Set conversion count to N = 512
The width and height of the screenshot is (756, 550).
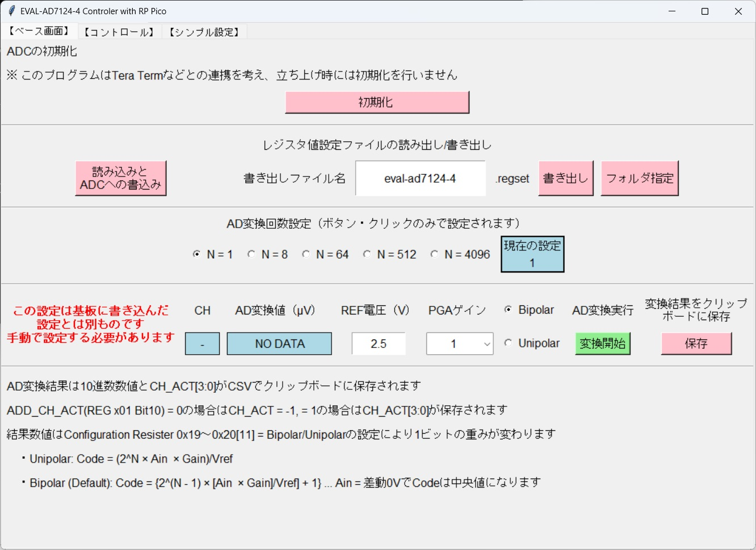[367, 254]
